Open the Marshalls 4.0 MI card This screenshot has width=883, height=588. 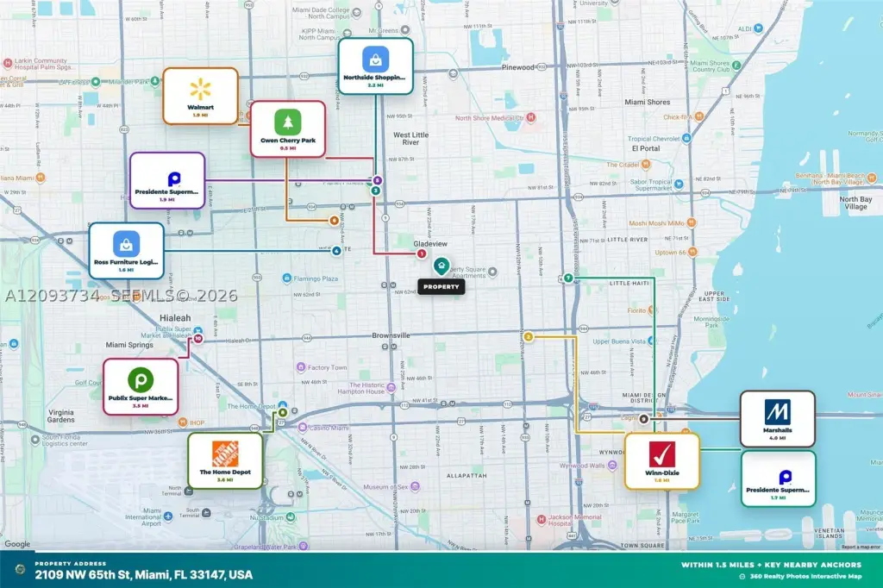pyautogui.click(x=778, y=418)
